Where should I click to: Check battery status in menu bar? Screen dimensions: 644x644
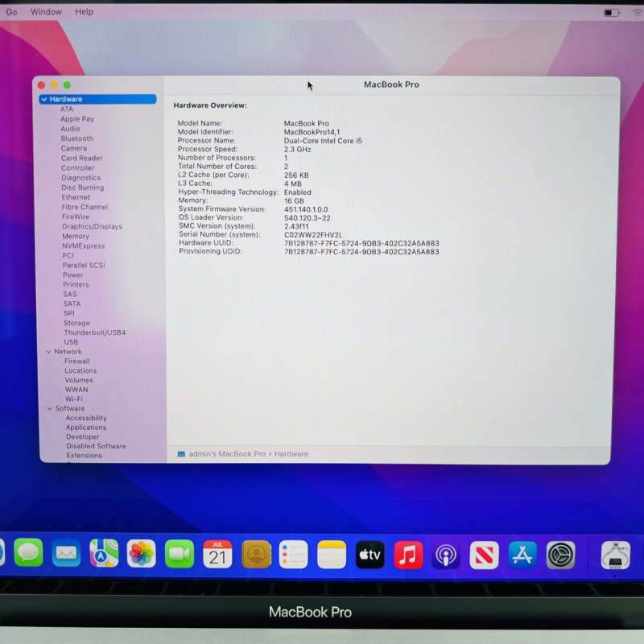(x=612, y=13)
